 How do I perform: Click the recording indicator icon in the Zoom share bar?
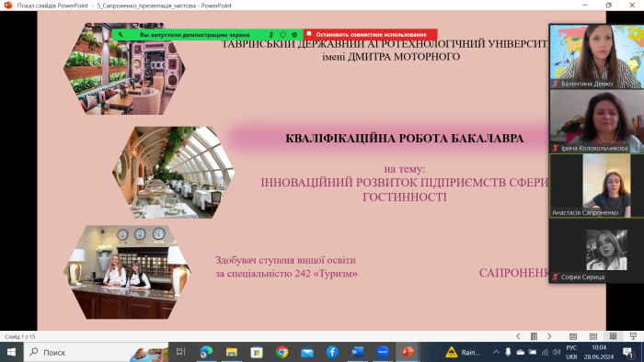[283, 35]
